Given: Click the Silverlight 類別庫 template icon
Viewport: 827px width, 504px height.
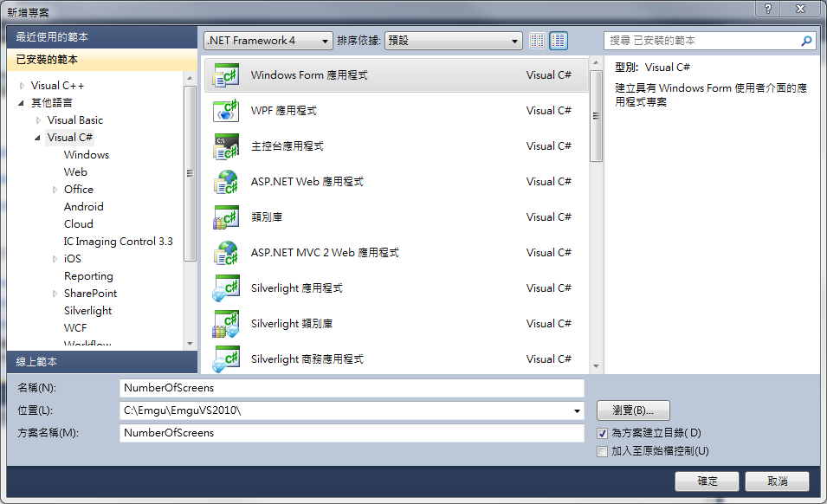Looking at the screenshot, I should coord(226,324).
